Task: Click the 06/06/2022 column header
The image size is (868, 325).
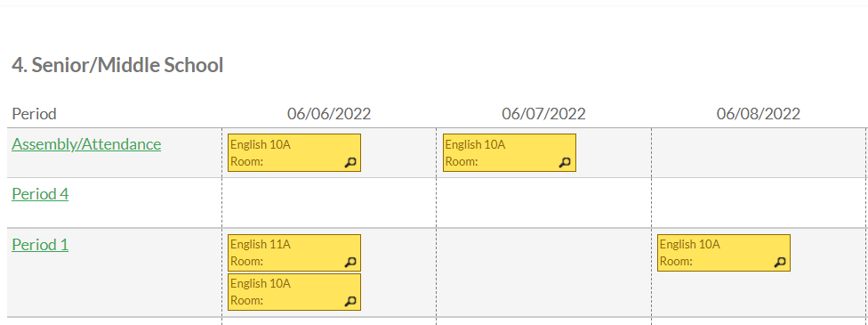Action: click(329, 114)
